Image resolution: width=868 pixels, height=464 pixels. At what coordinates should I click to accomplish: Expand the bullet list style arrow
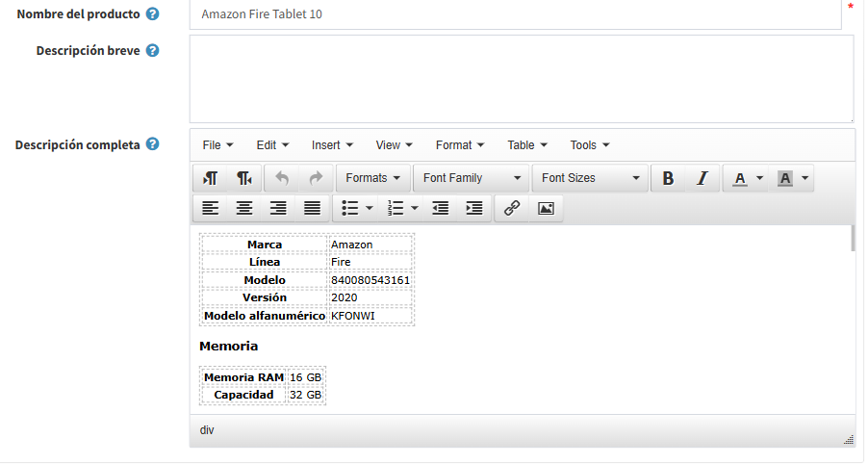tap(369, 208)
